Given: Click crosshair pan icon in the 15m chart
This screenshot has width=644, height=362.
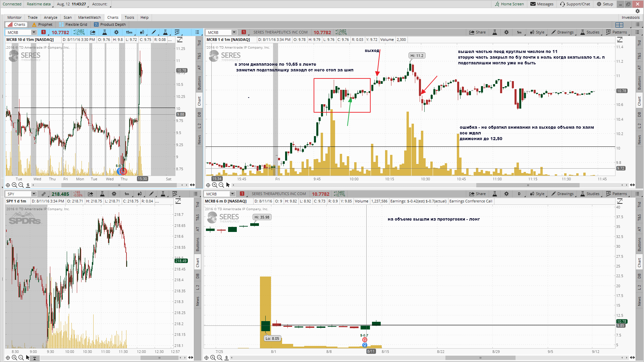Looking at the screenshot, I should pos(8,185).
